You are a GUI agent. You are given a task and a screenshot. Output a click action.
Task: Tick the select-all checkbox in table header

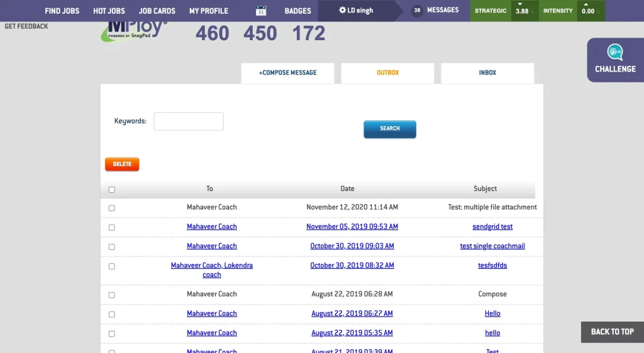112,189
